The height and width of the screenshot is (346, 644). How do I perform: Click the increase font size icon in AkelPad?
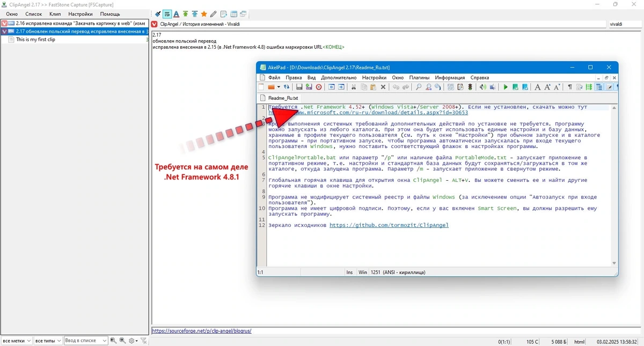click(x=547, y=87)
